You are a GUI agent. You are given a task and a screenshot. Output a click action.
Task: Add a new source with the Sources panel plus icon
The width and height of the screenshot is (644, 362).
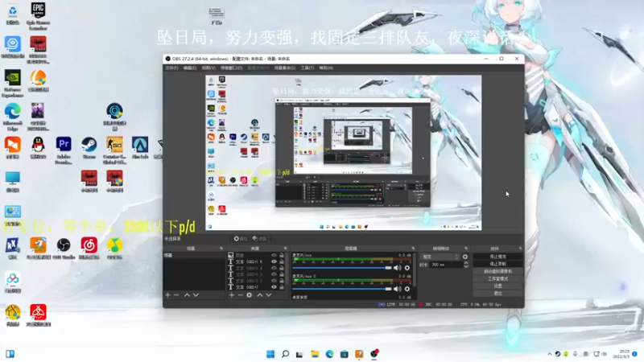tap(232, 295)
